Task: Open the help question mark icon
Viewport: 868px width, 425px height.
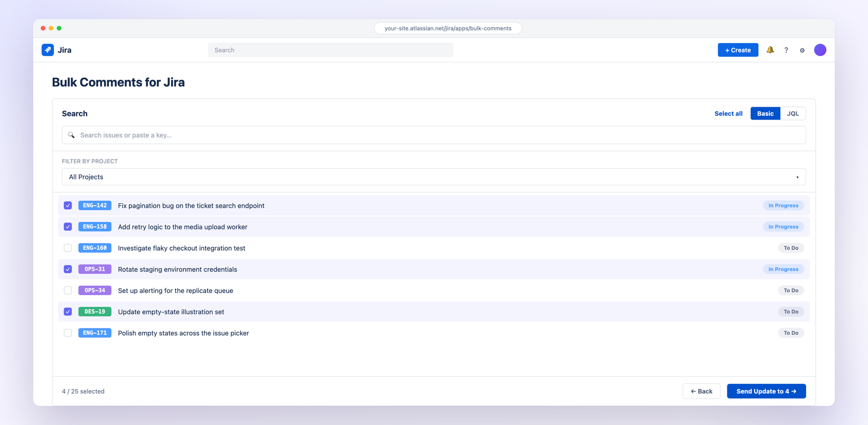Action: coord(786,50)
